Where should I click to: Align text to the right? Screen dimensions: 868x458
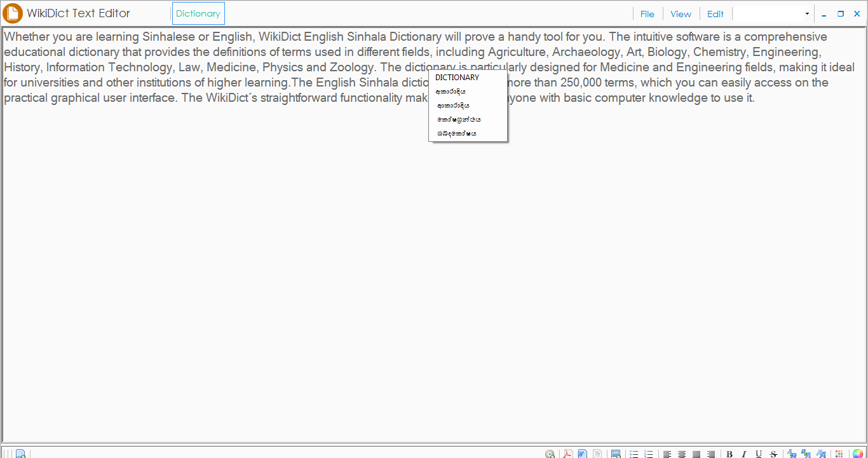[711, 454]
